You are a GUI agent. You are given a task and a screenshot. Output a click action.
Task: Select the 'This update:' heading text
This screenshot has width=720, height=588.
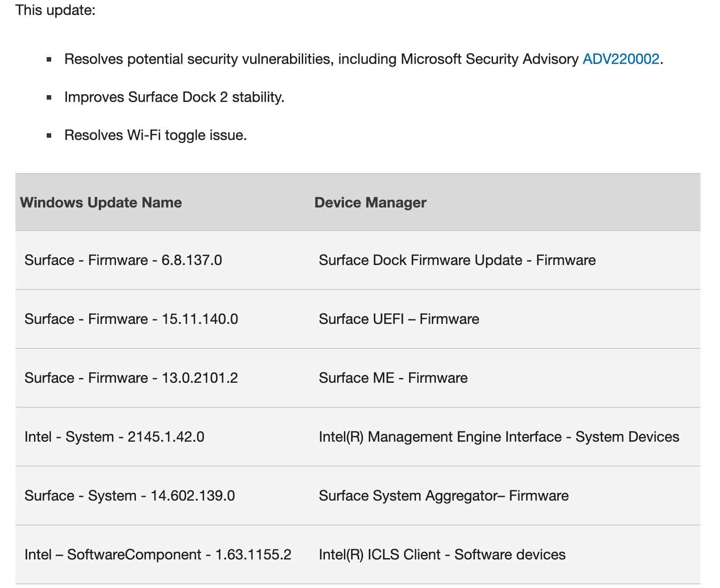(x=55, y=10)
